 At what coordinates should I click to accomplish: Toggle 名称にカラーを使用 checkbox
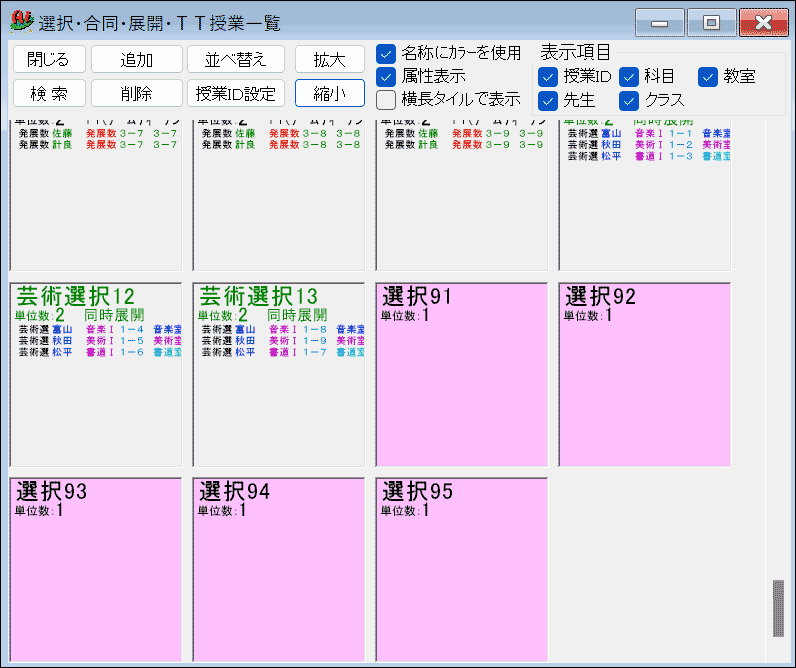click(x=386, y=53)
